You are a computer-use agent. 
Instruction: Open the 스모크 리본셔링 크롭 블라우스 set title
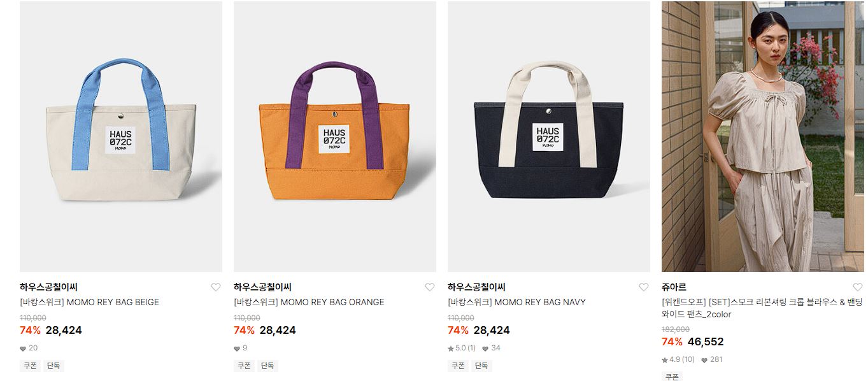[762, 308]
